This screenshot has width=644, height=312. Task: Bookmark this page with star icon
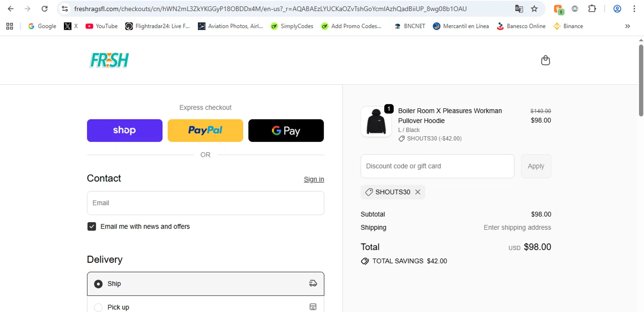pos(534,9)
